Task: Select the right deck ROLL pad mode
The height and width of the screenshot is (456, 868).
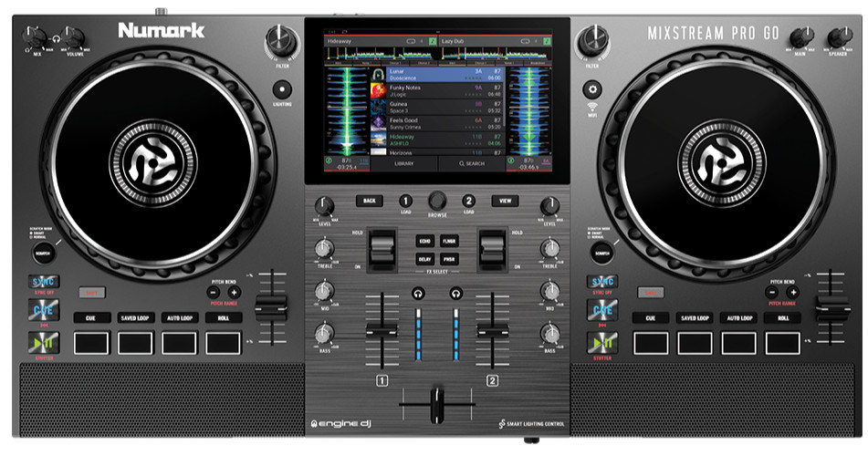Action: (x=783, y=318)
